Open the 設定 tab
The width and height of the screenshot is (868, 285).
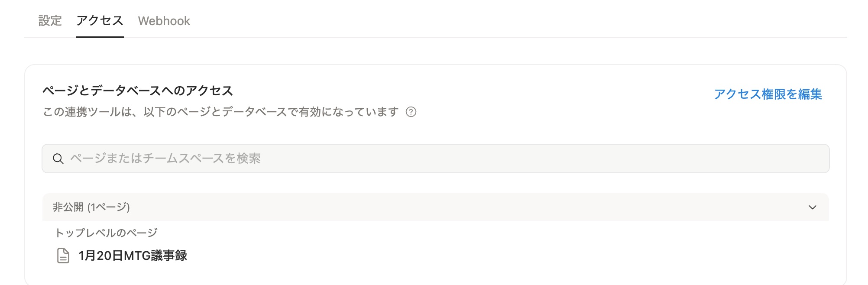[x=50, y=21]
